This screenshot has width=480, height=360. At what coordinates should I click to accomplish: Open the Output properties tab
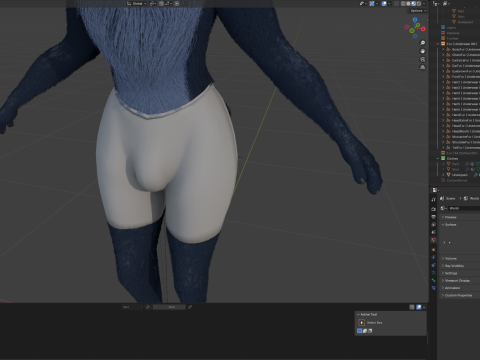[x=433, y=217]
